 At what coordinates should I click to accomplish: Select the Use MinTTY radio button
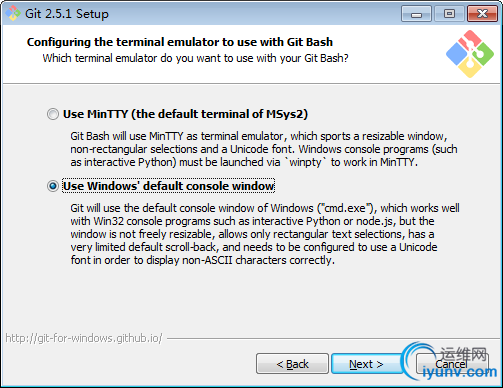53,114
